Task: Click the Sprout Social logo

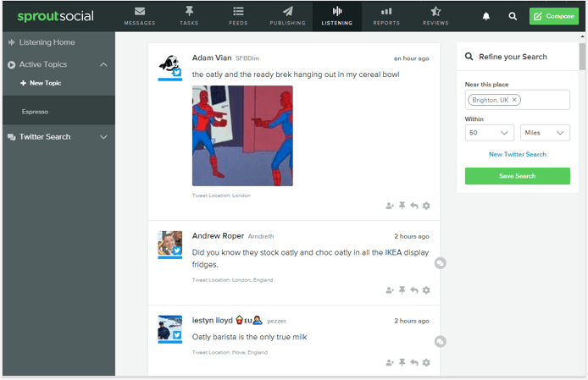Action: [56, 16]
